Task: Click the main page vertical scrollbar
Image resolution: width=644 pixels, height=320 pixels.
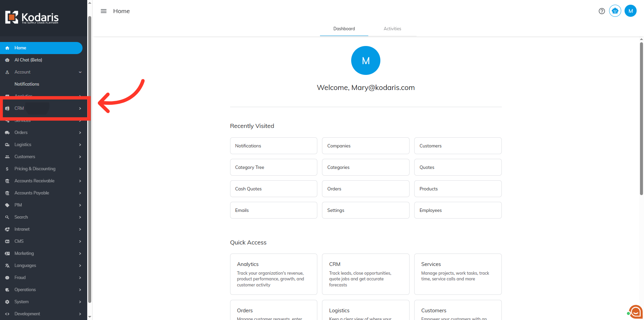Action: point(641,118)
